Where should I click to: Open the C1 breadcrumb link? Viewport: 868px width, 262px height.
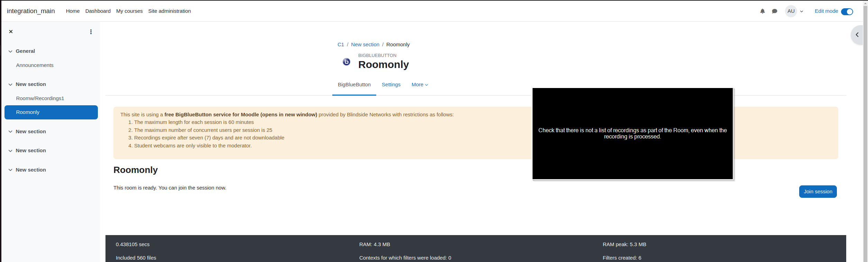pos(341,45)
